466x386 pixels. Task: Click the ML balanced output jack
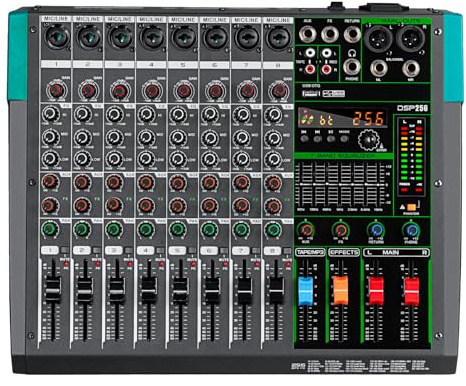click(x=379, y=68)
